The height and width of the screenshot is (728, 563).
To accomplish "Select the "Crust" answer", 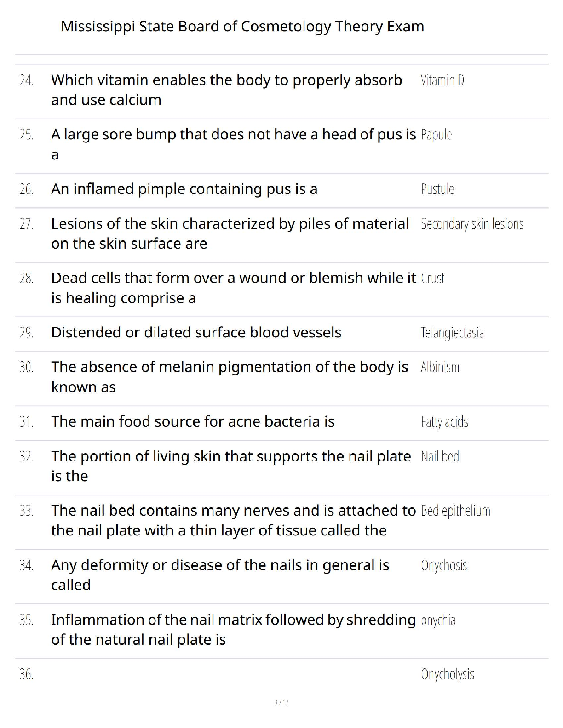I will point(432,278).
